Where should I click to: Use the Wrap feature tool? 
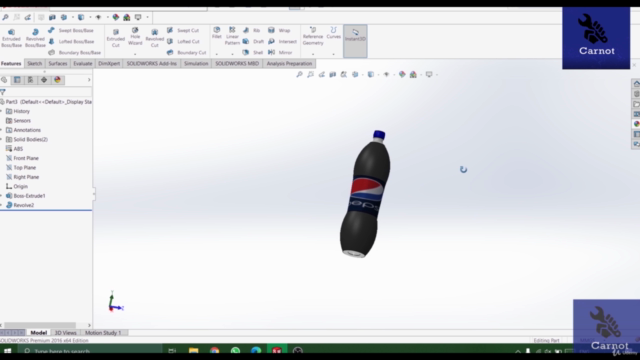279,31
